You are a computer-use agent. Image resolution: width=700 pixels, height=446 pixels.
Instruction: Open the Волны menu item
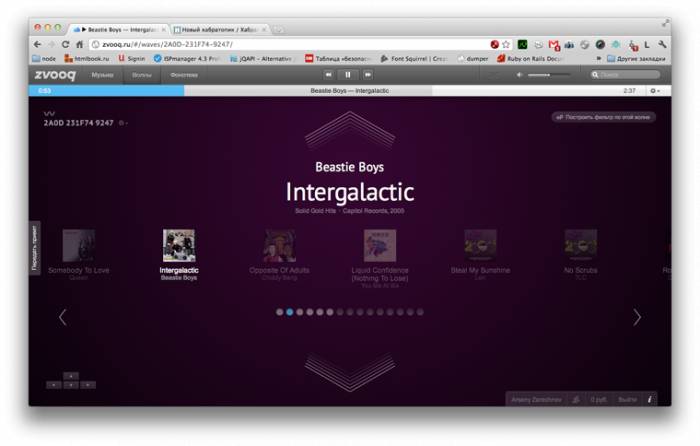142,75
